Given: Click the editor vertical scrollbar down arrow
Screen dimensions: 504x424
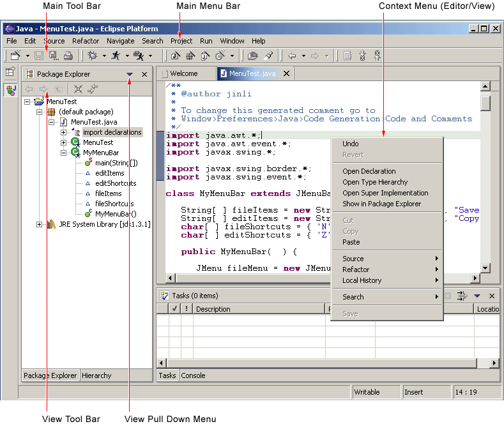Looking at the screenshot, I should tap(485, 268).
